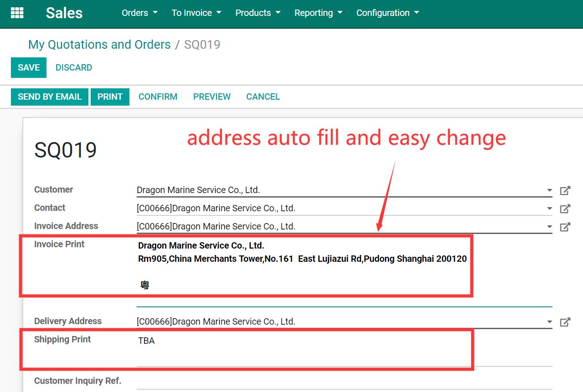583x392 pixels.
Task: Open the apps grid menu icon
Action: (17, 13)
